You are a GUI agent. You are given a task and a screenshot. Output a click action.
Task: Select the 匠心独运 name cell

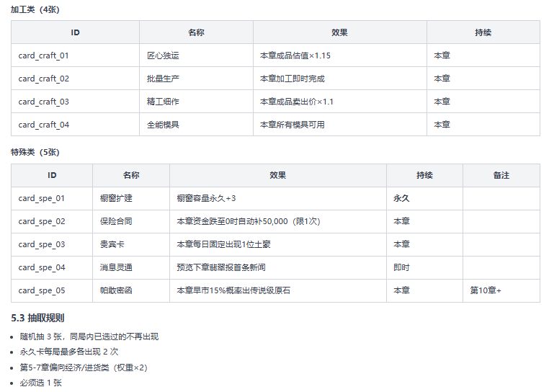click(x=196, y=55)
